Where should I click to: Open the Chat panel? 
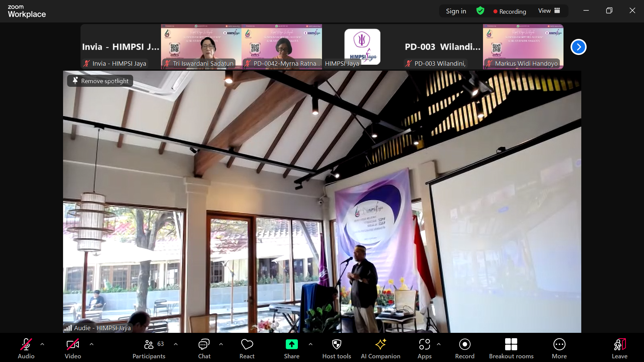204,349
